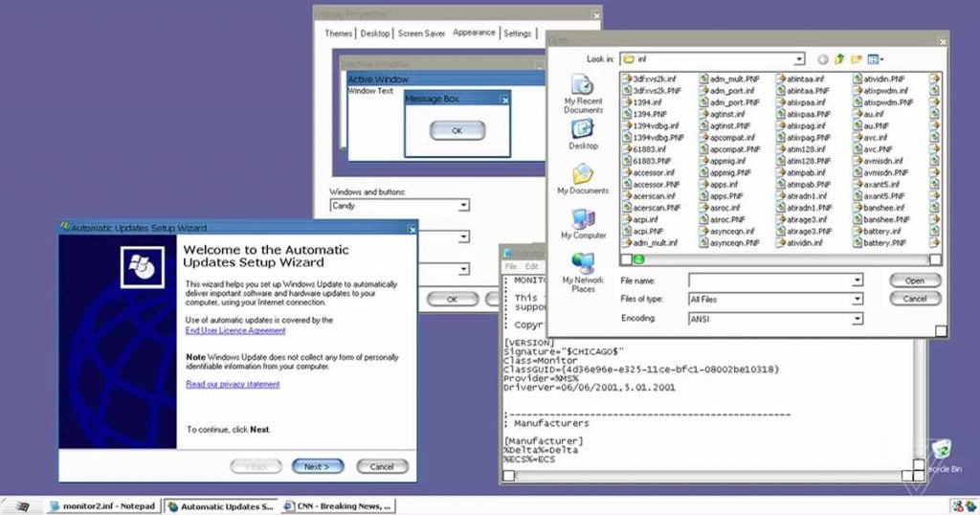Open the lowest dropdown arrow in Display Properties
The height and width of the screenshot is (515, 980).
point(463,269)
